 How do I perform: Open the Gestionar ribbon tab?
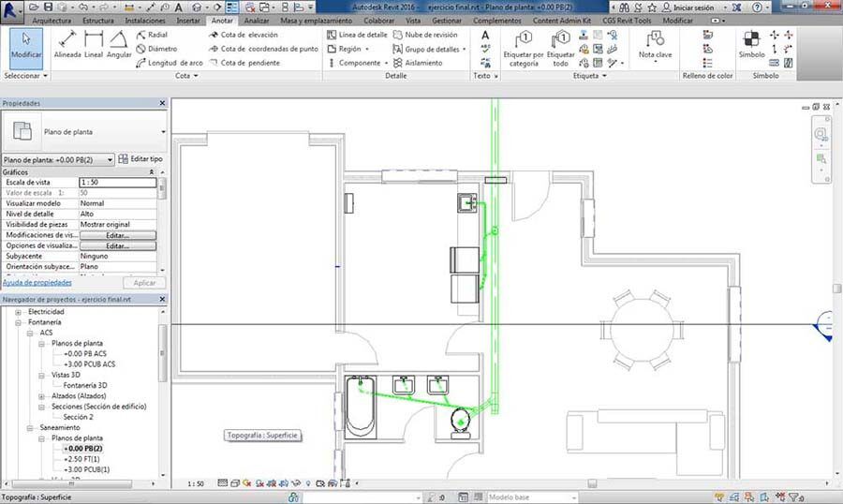[447, 20]
